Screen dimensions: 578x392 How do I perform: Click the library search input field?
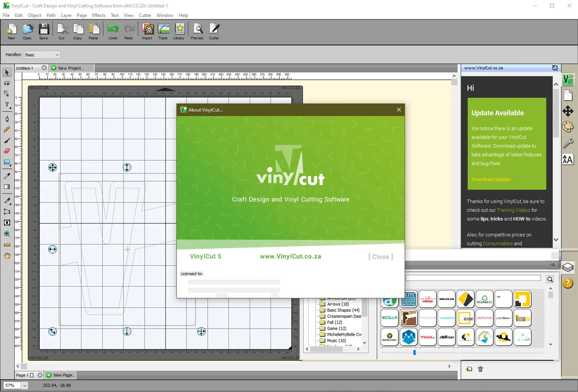[x=474, y=278]
